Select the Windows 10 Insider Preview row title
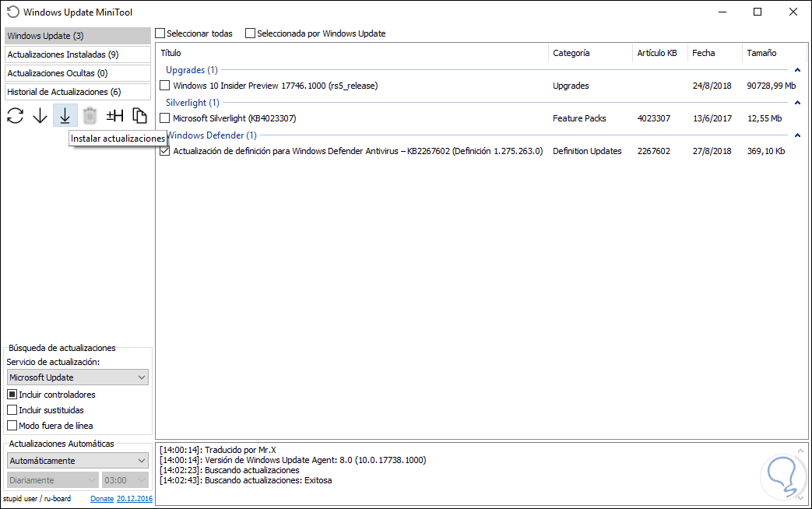The image size is (812, 509). click(275, 86)
